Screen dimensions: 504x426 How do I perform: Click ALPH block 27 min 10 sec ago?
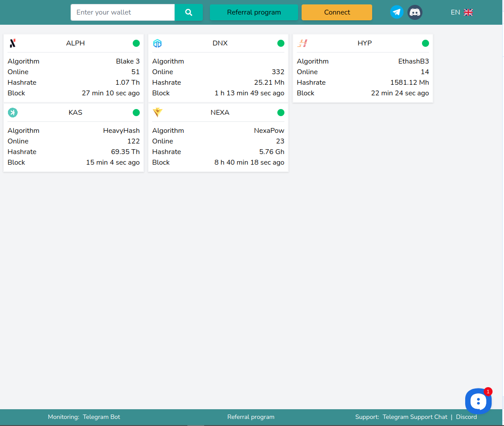pyautogui.click(x=111, y=93)
